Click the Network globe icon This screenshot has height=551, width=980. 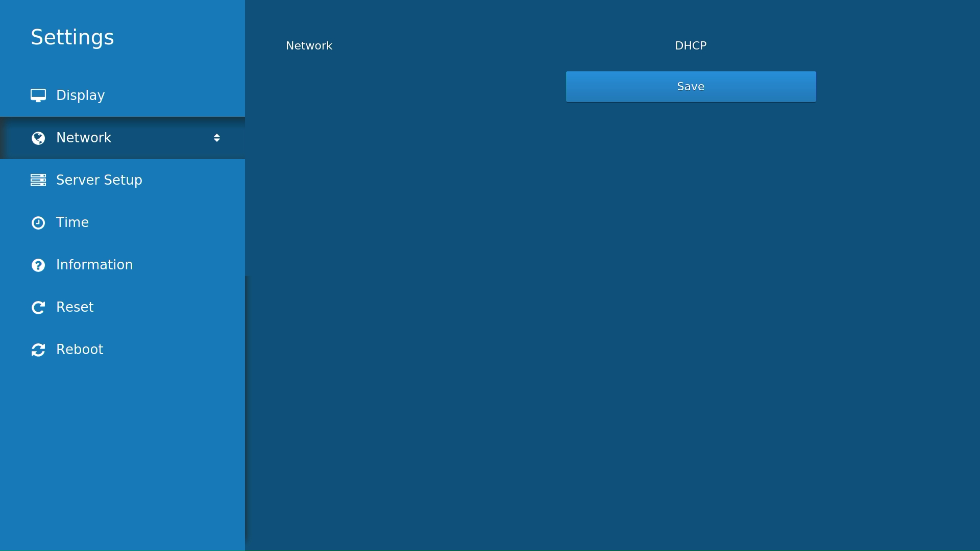point(38,138)
